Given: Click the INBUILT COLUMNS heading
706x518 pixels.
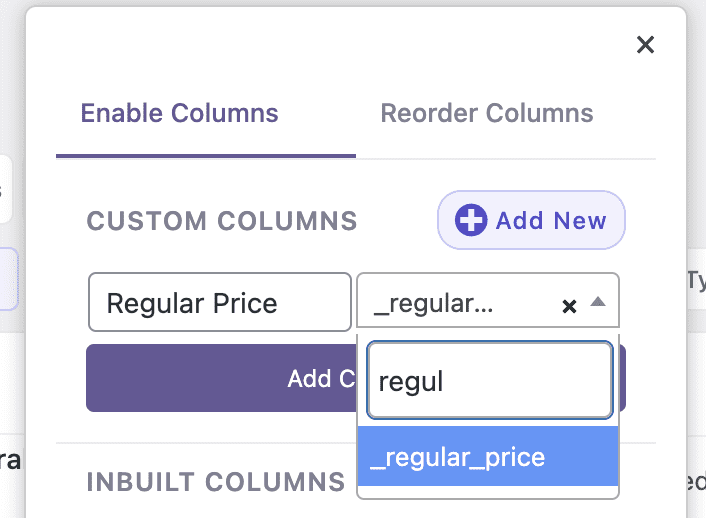Looking at the screenshot, I should [215, 482].
